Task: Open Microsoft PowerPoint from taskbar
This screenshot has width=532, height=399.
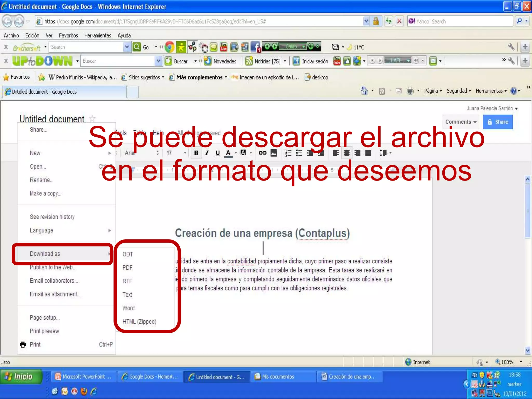Action: coord(83,377)
